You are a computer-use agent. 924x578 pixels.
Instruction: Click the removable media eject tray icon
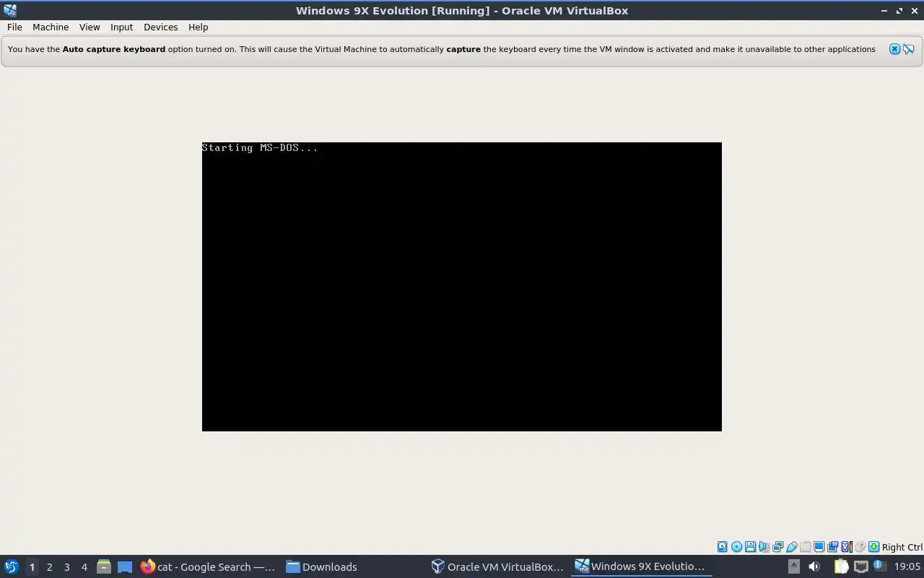coord(793,566)
